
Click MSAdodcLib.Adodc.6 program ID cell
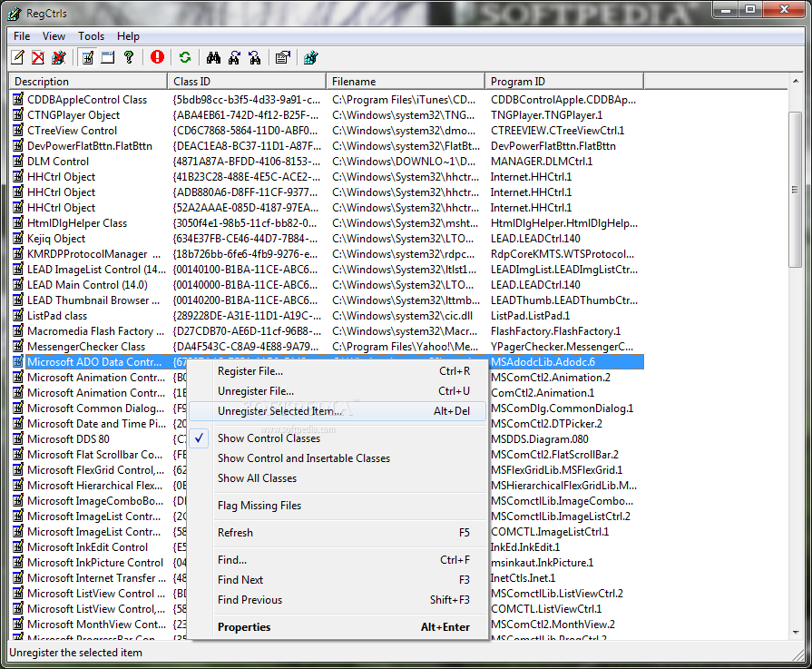543,361
